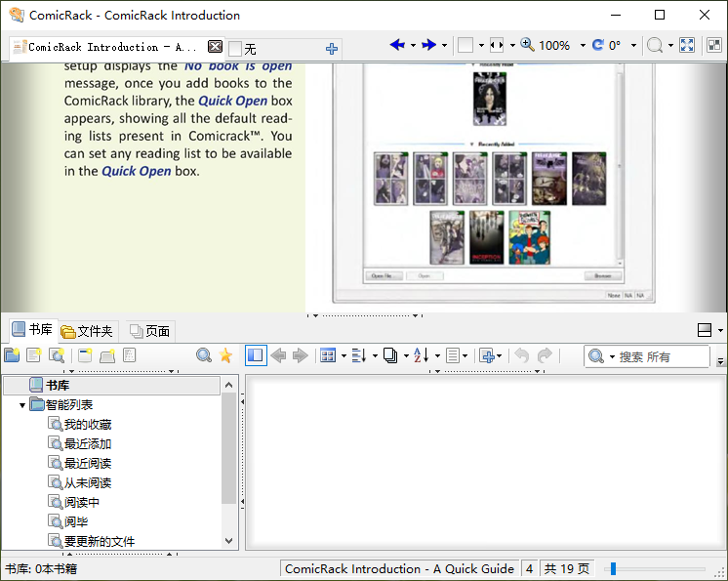728x581 pixels.
Task: Go to next page with blue right arrow
Action: (429, 45)
